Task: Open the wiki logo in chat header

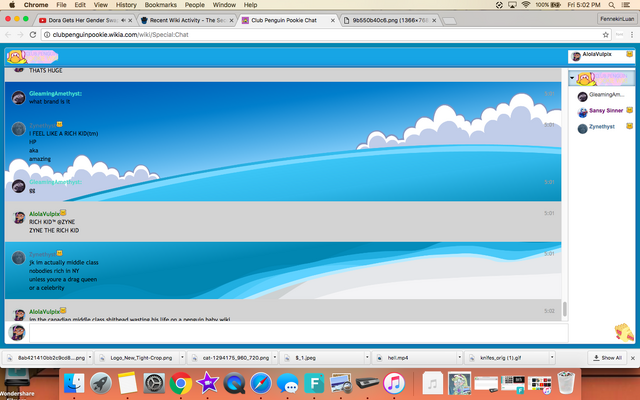Action: [x=33, y=57]
